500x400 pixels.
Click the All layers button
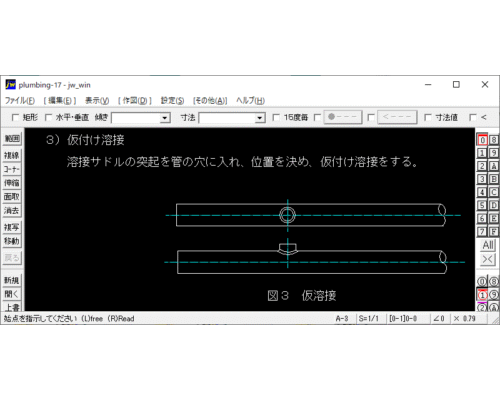[488, 245]
